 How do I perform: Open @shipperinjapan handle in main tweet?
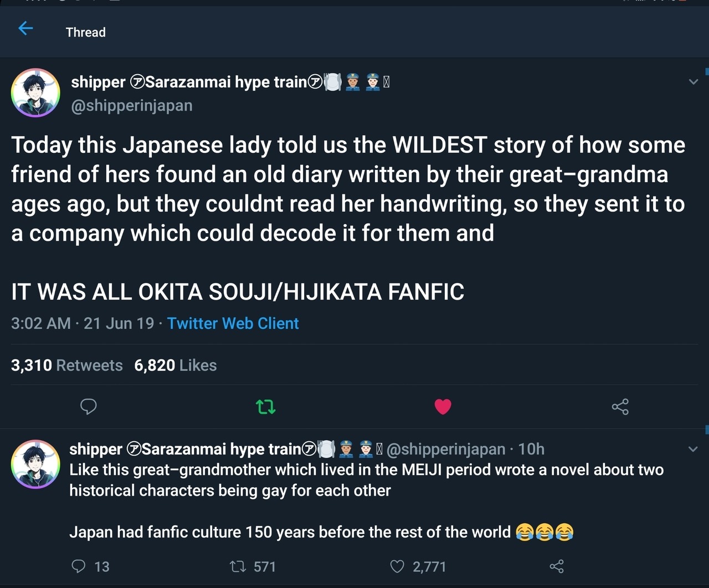(x=132, y=105)
